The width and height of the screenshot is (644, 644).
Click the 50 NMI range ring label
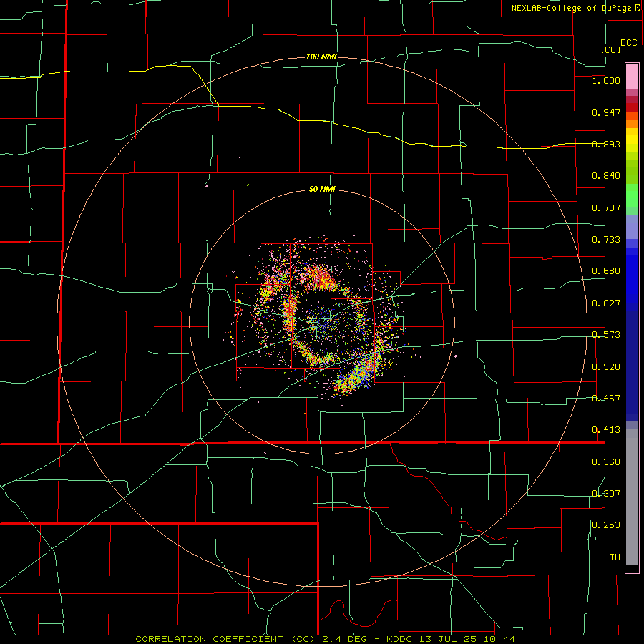coord(322,190)
